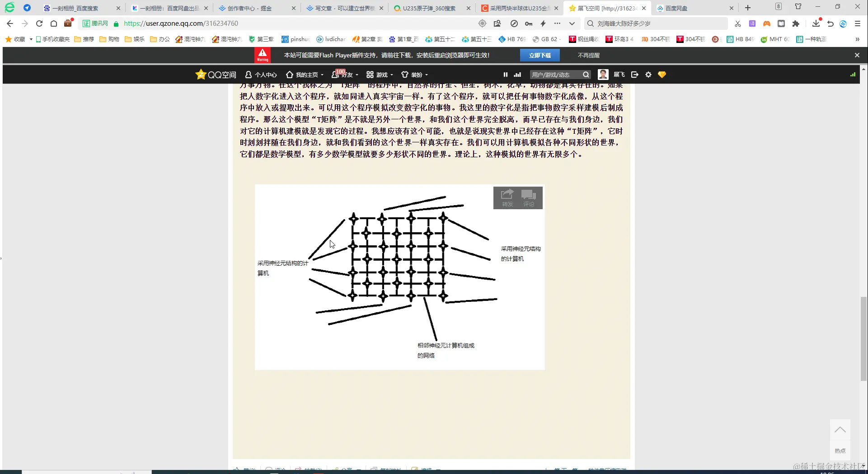This screenshot has width=868, height=474.
Task: Toggle the 收藏 favorites star in toolbar
Action: [8, 39]
